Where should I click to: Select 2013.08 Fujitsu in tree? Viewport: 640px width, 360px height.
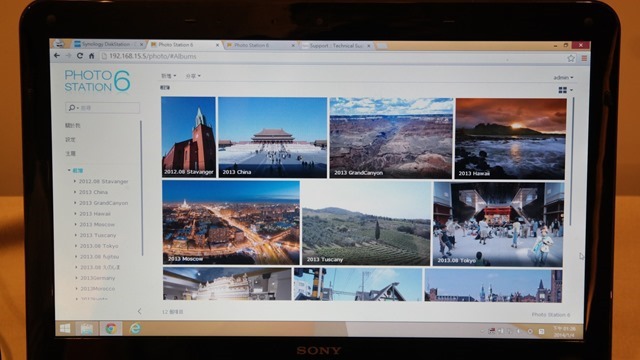[x=99, y=256]
